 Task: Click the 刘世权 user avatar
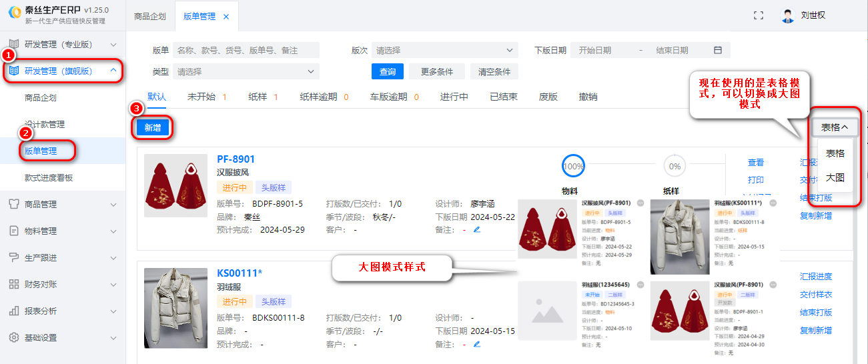click(x=788, y=16)
